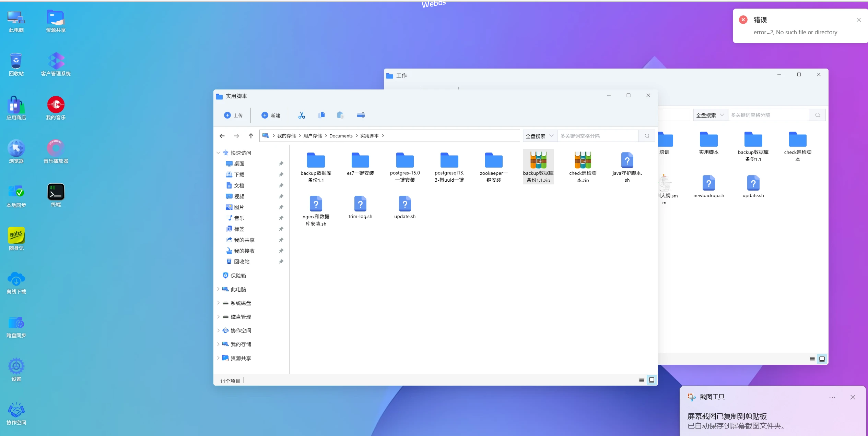Switch 工作 window to list view
The width and height of the screenshot is (868, 436).
[x=812, y=359]
